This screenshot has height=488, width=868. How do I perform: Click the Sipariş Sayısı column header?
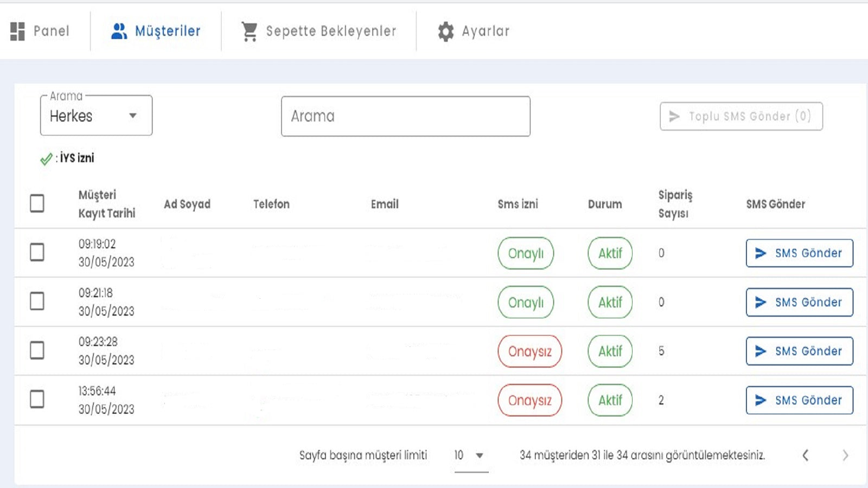coord(675,204)
